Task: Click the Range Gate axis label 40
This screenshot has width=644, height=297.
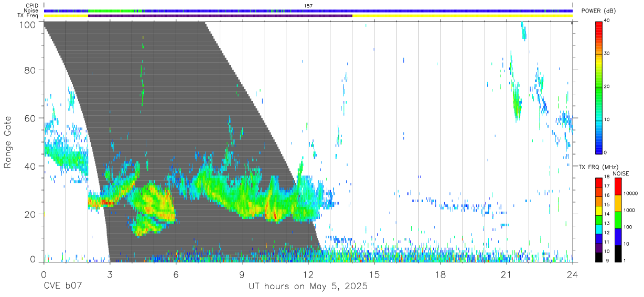Action: pos(30,167)
